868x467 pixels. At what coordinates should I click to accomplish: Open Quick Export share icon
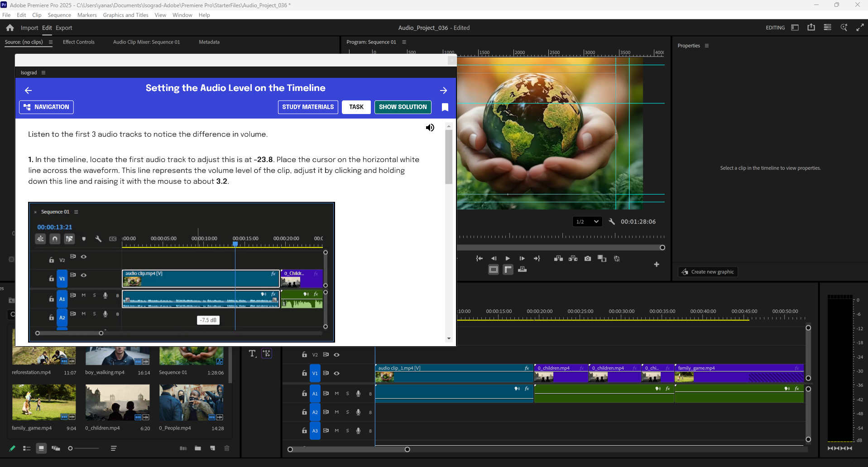(x=811, y=28)
